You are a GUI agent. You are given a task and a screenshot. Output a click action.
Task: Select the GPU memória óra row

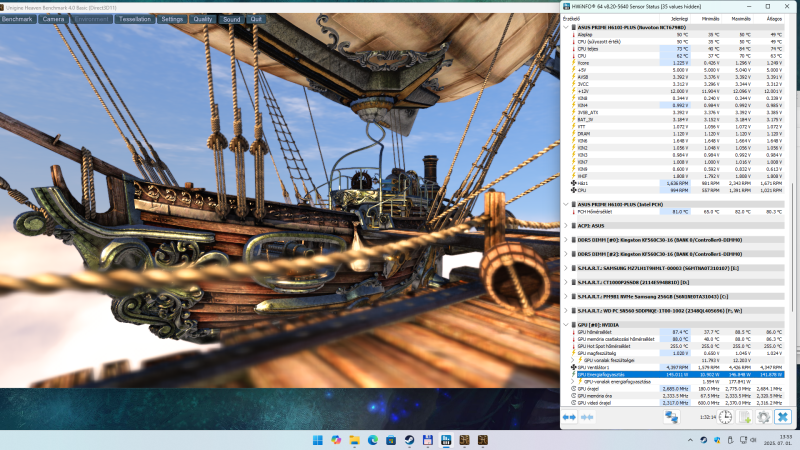coord(679,396)
